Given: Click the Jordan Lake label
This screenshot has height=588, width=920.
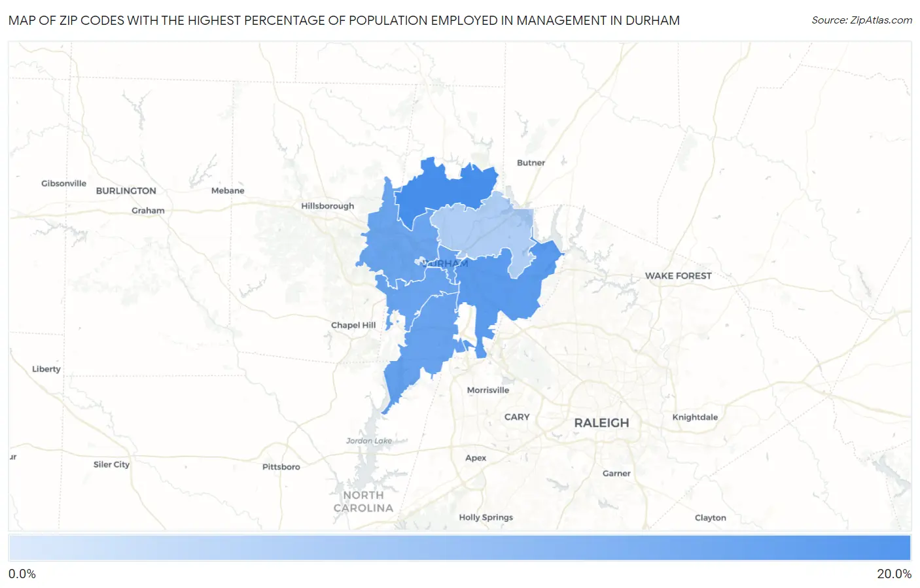Looking at the screenshot, I should [x=369, y=441].
